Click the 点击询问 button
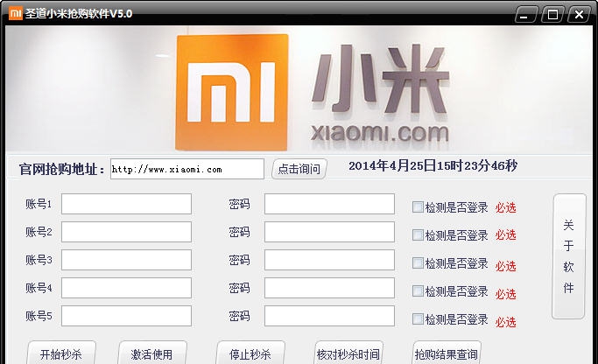 299,169
